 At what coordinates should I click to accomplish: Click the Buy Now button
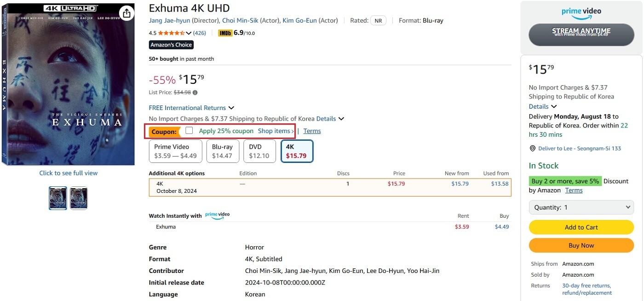point(581,245)
